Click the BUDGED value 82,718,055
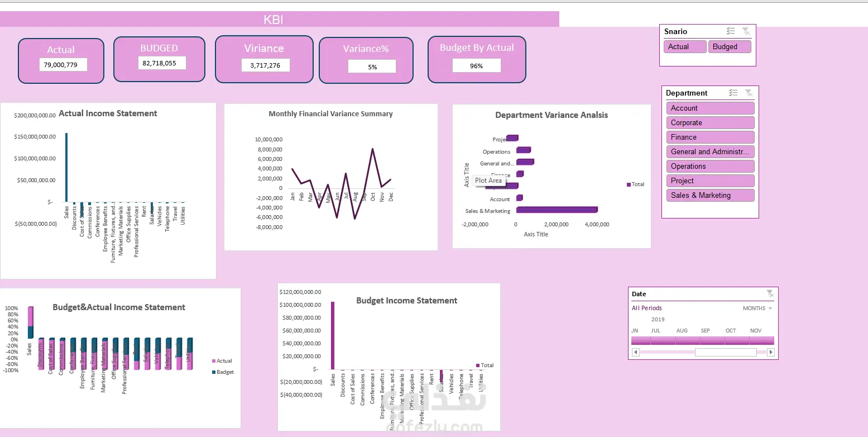 click(x=162, y=63)
